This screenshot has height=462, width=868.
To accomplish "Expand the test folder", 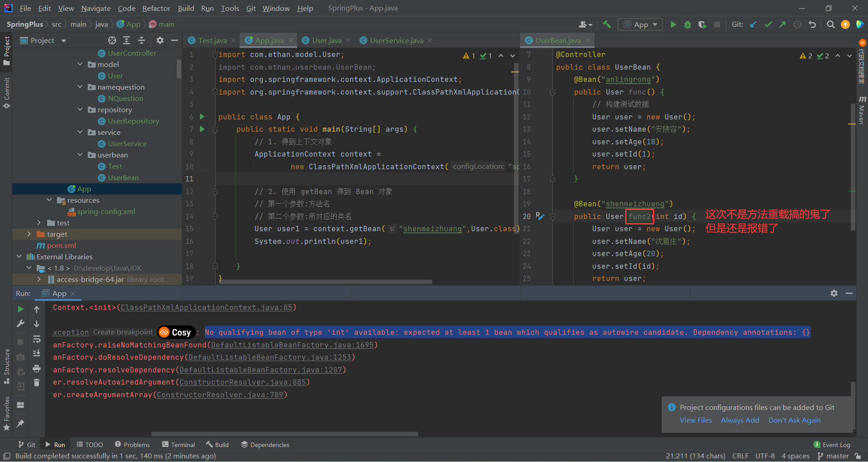I will click(39, 223).
